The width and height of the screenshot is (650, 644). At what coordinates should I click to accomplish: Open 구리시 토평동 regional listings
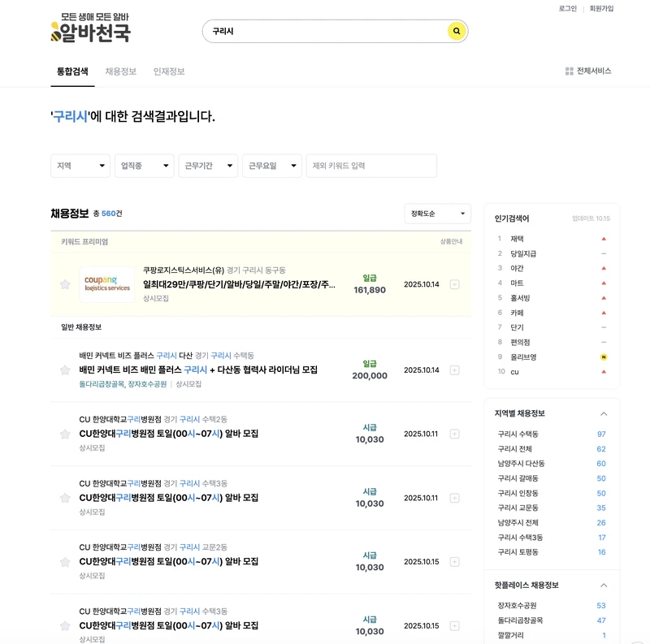(518, 552)
